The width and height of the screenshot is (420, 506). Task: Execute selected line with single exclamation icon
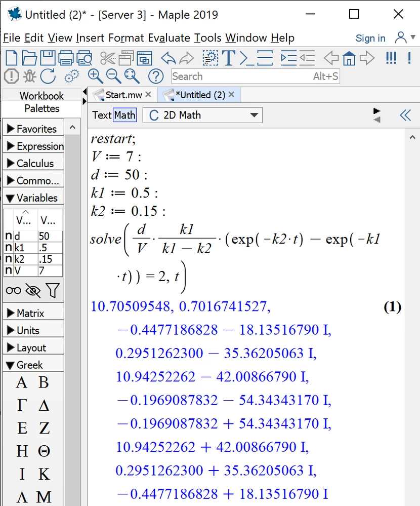[x=409, y=58]
